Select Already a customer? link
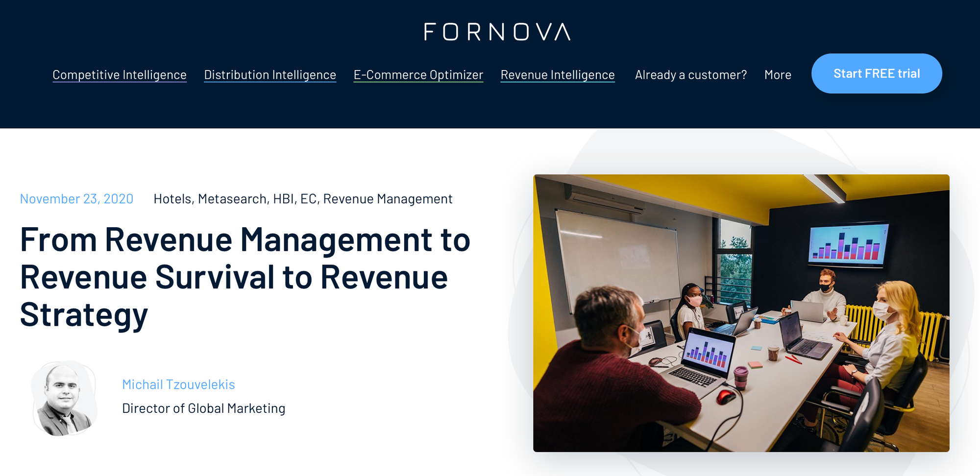Image resolution: width=980 pixels, height=476 pixels. [x=691, y=74]
